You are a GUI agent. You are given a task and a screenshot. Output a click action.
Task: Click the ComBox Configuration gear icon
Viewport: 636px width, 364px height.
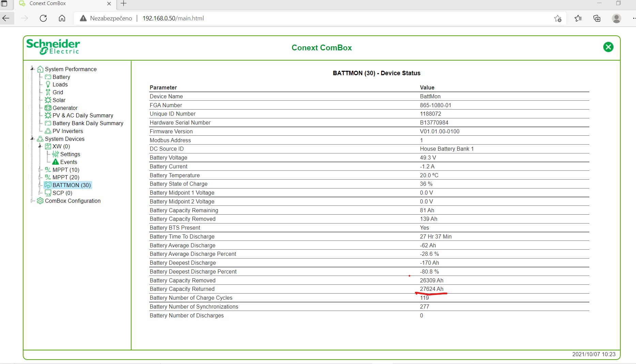click(40, 201)
